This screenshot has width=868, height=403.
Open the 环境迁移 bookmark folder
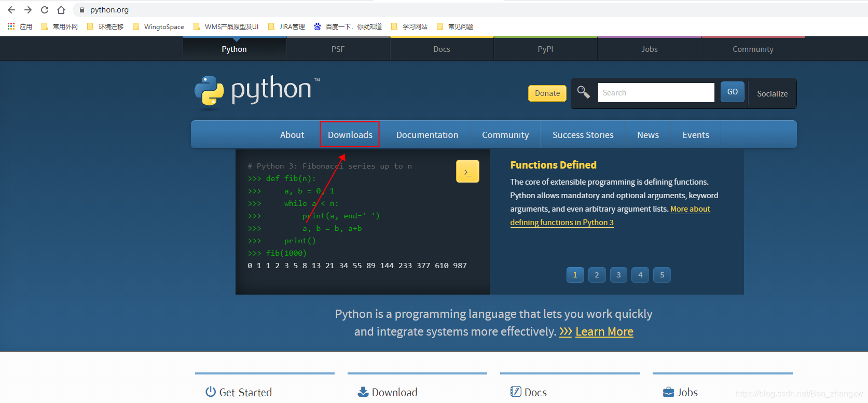pyautogui.click(x=105, y=26)
